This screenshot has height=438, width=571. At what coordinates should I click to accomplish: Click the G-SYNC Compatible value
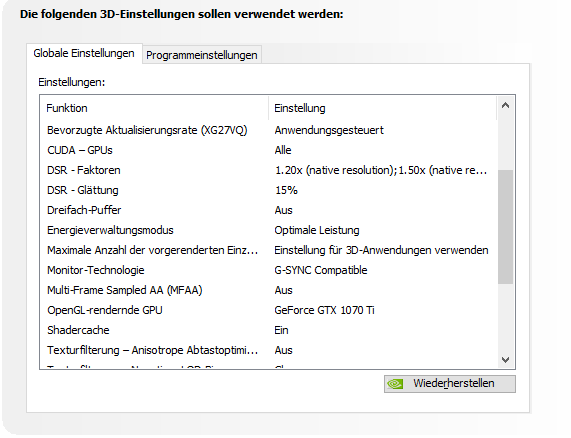321,270
